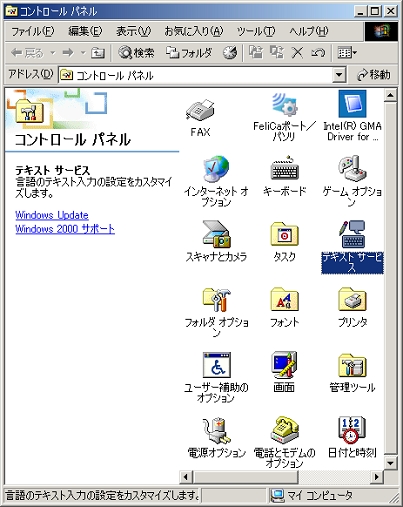Open フォルダ オプション icon
The height and width of the screenshot is (507, 403).
pos(216,300)
